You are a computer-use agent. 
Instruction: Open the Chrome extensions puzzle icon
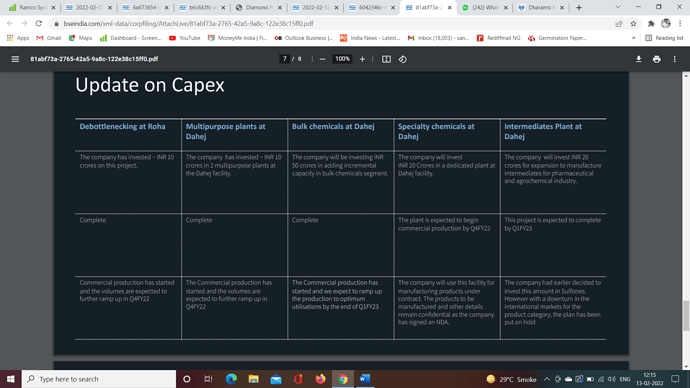pyautogui.click(x=651, y=24)
